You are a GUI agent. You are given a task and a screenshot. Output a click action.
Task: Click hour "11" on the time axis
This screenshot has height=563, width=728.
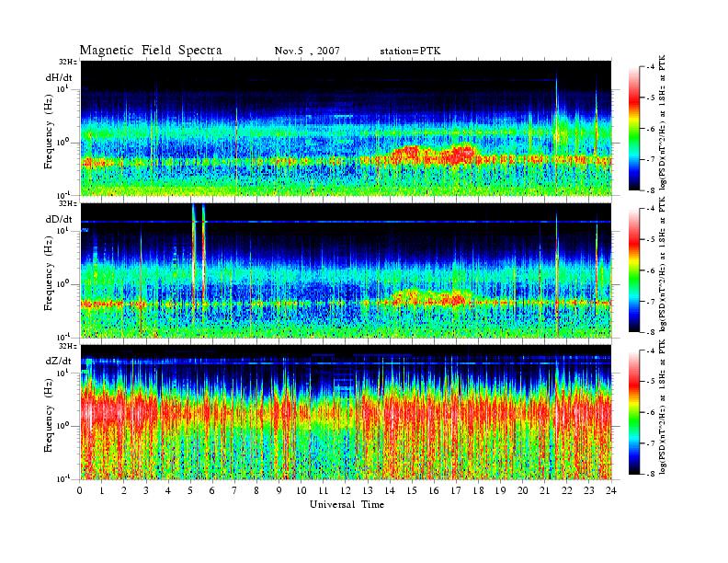(324, 490)
